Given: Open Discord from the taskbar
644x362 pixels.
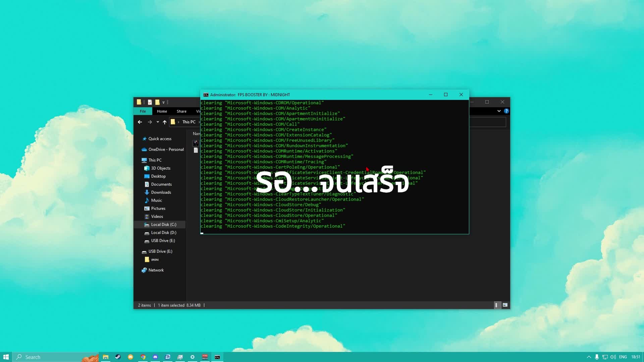Looking at the screenshot, I should point(155,357).
